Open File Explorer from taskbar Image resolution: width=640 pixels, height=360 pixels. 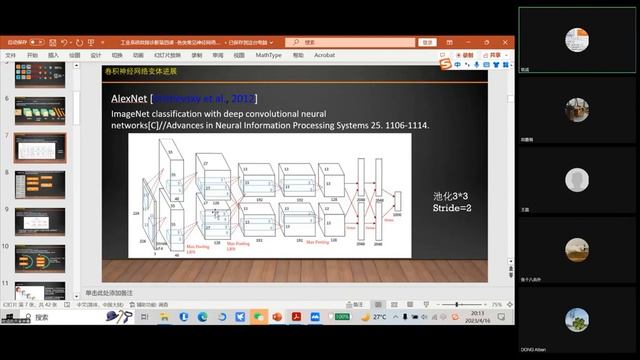click(x=164, y=317)
